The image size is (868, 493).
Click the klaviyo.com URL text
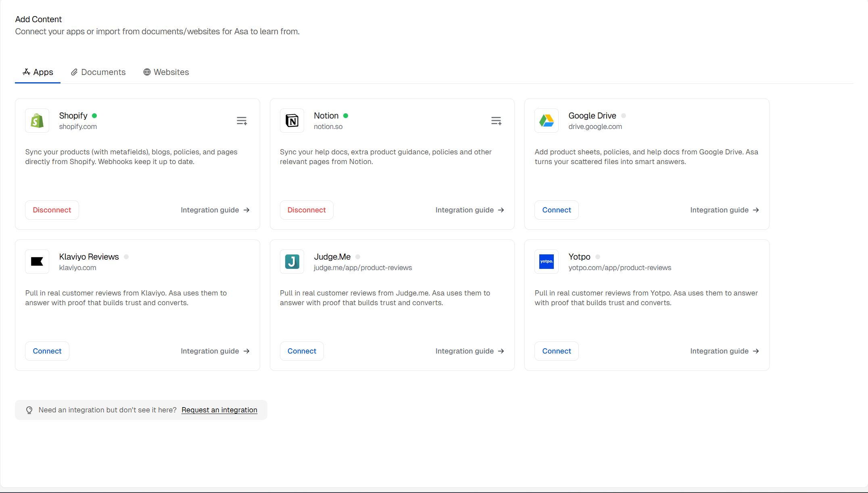(x=78, y=268)
